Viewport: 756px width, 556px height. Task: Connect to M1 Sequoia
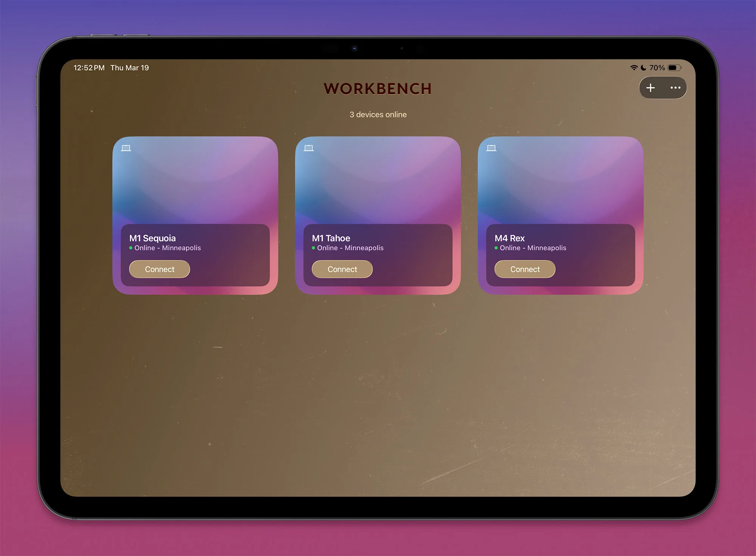pyautogui.click(x=160, y=269)
